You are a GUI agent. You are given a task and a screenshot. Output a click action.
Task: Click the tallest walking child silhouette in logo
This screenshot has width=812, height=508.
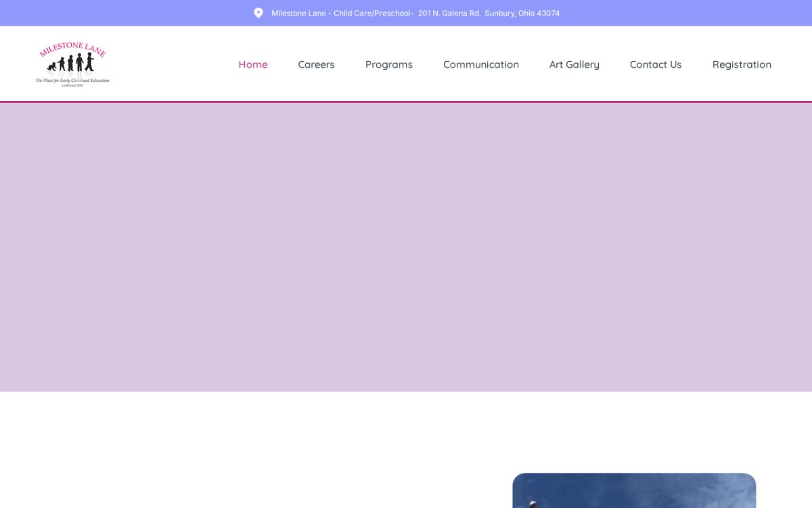89,62
